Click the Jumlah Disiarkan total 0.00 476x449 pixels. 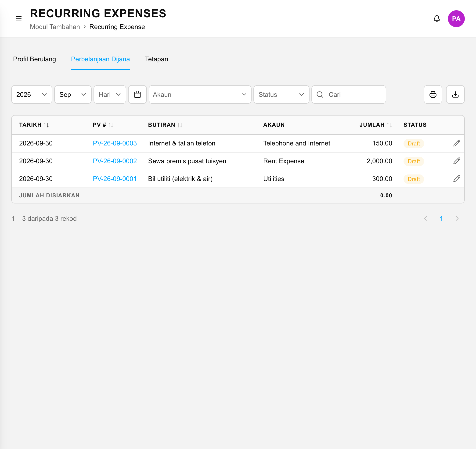[386, 196]
